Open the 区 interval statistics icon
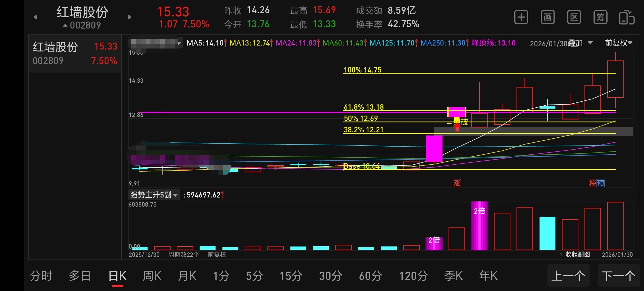 click(x=574, y=18)
